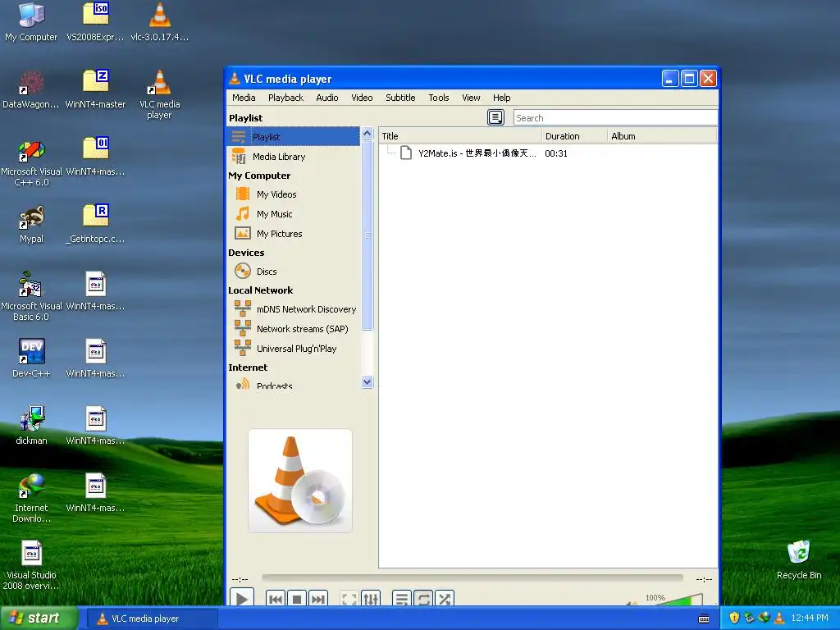Toggle loop mode button

[x=423, y=599]
